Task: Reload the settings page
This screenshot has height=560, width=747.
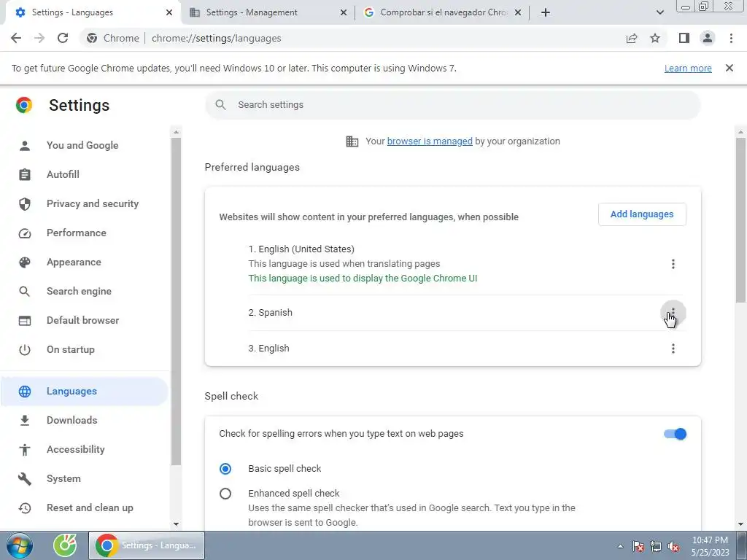Action: click(63, 38)
